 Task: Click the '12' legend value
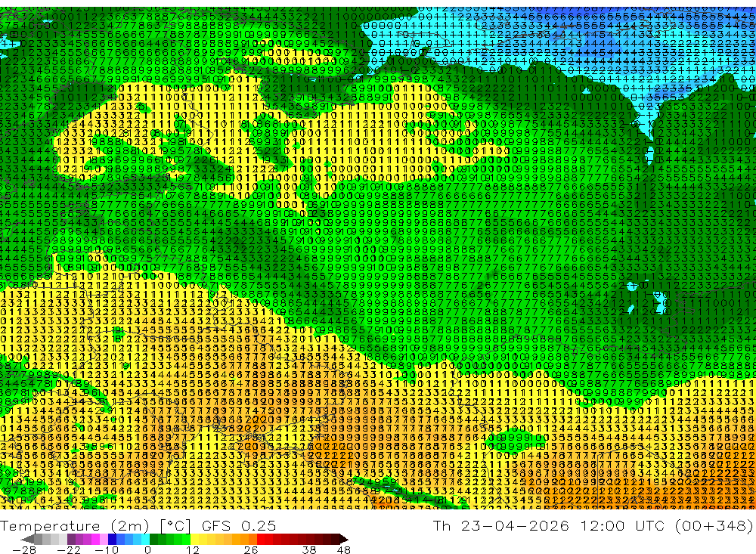(192, 550)
